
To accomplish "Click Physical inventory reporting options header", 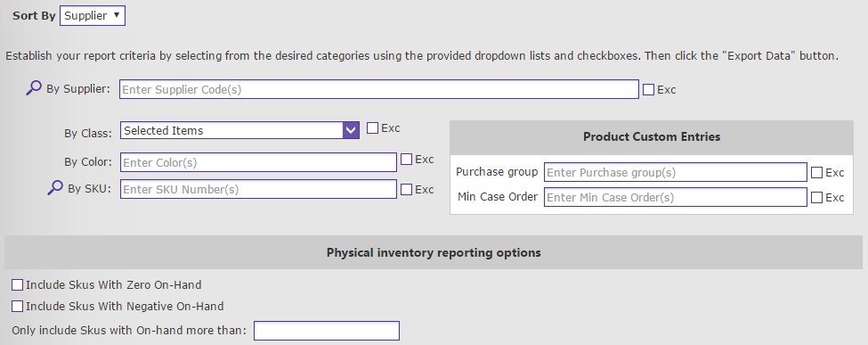I will [x=434, y=252].
